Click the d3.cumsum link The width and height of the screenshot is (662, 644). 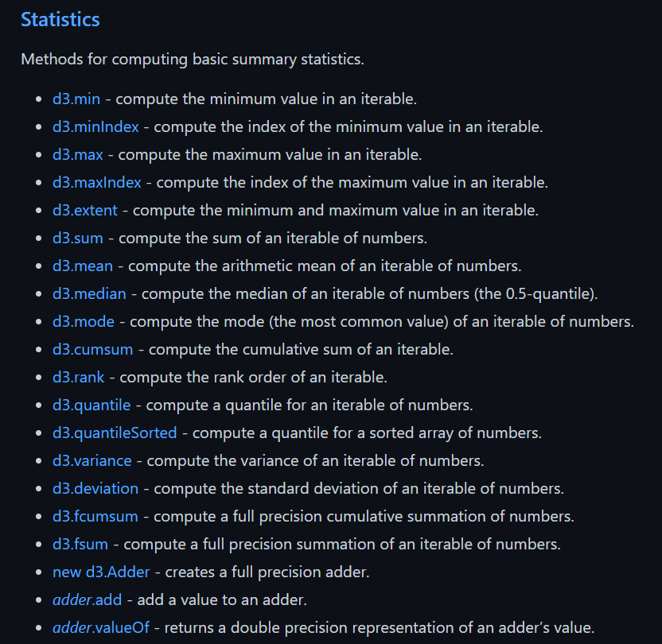click(92, 350)
